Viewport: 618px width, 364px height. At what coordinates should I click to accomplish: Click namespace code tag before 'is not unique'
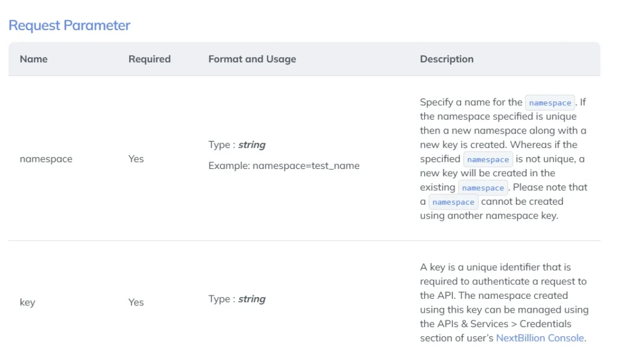pyautogui.click(x=488, y=160)
